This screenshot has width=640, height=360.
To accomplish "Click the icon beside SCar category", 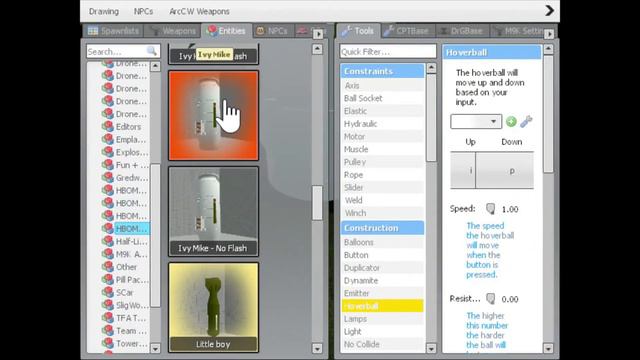I will [108, 292].
